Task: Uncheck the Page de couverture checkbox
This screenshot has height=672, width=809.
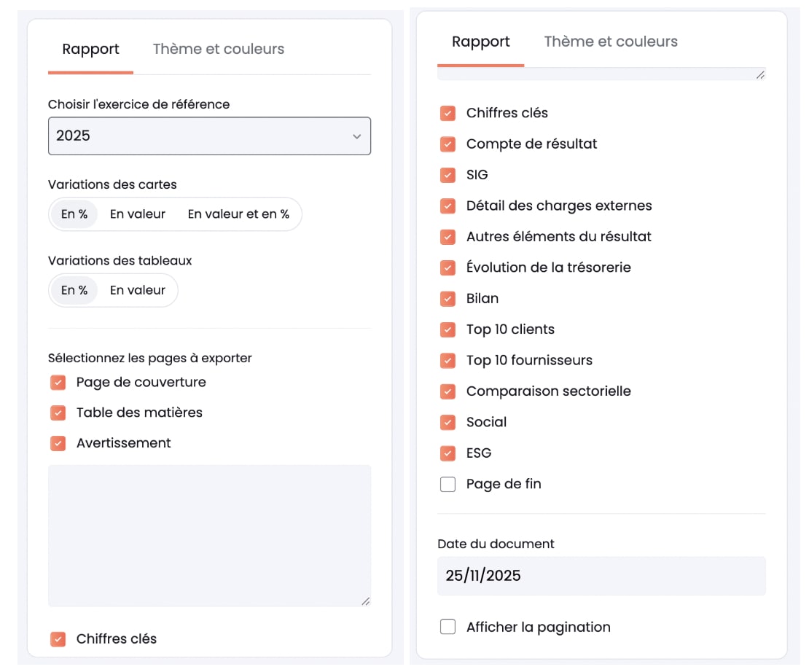Action: point(58,383)
